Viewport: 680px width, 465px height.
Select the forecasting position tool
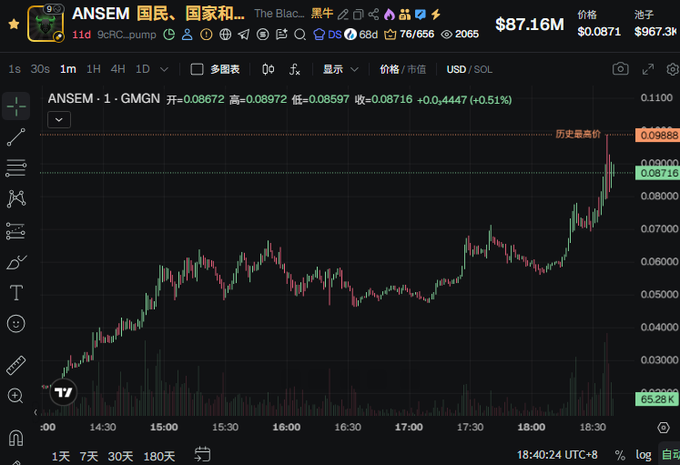[16, 231]
